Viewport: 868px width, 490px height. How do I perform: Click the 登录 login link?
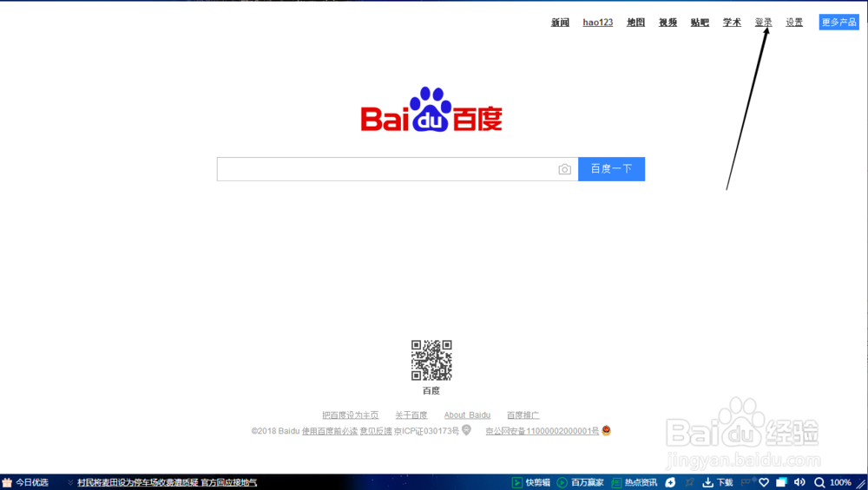[763, 23]
